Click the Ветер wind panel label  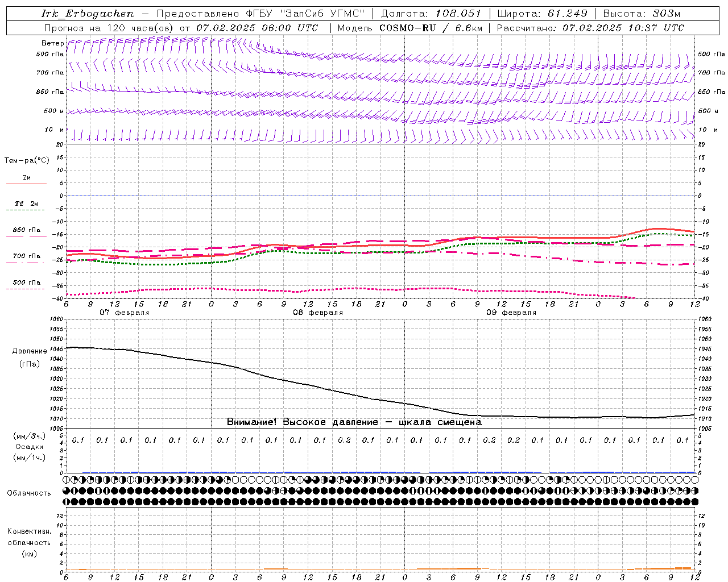pos(52,43)
